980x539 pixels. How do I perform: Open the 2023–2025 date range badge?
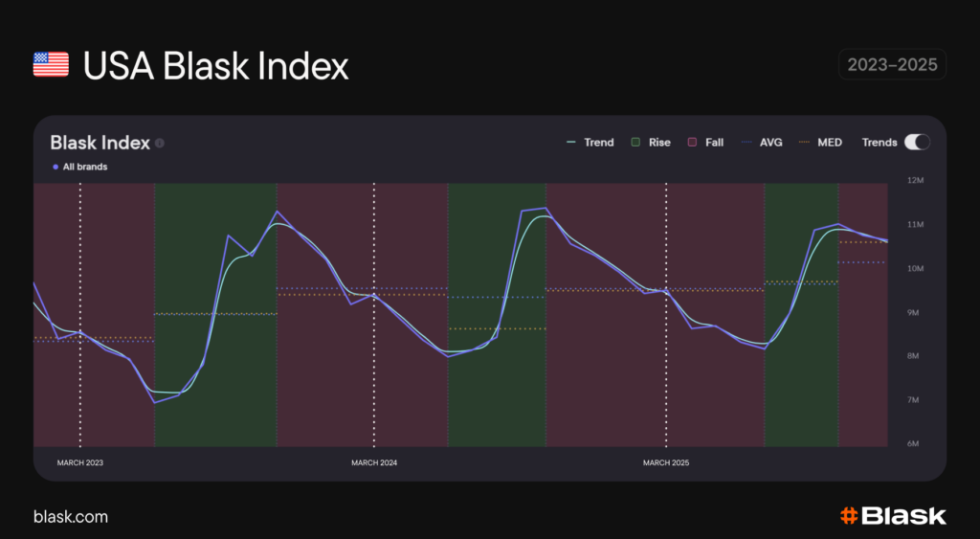[891, 64]
